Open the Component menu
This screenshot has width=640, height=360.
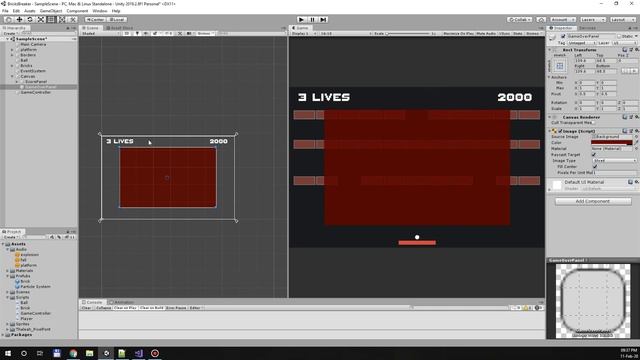77,11
